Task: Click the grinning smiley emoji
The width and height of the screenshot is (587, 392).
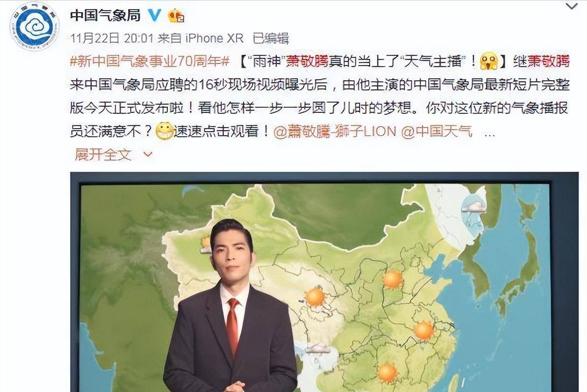Action: (164, 131)
